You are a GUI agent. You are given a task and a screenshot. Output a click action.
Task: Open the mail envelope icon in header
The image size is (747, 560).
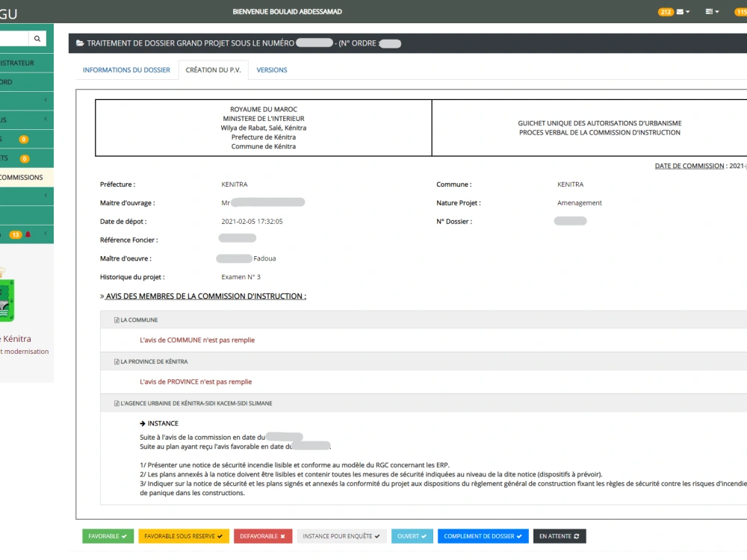coord(680,12)
